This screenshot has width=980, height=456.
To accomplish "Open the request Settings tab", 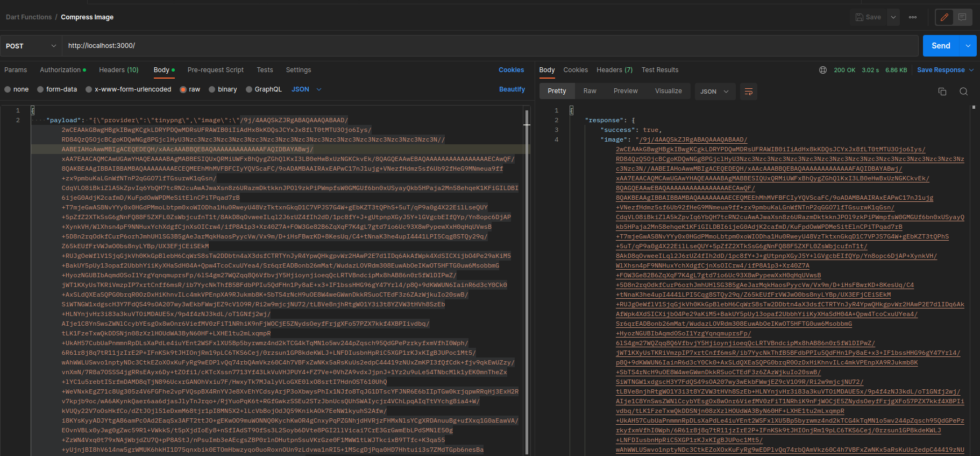I will (x=299, y=70).
